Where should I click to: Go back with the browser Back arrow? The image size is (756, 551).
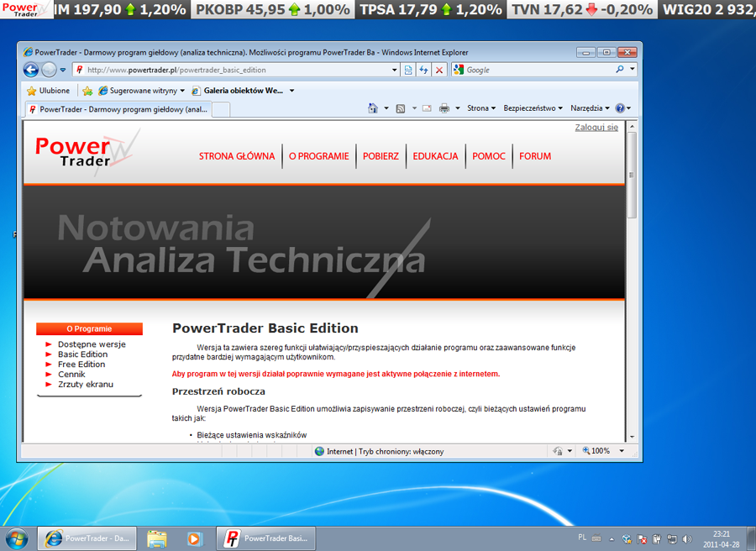pos(31,70)
